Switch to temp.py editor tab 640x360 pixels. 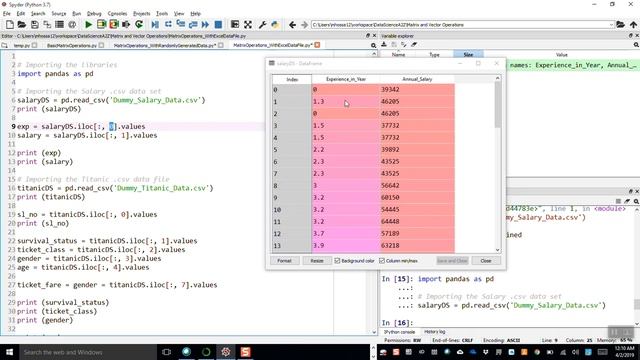(22, 45)
